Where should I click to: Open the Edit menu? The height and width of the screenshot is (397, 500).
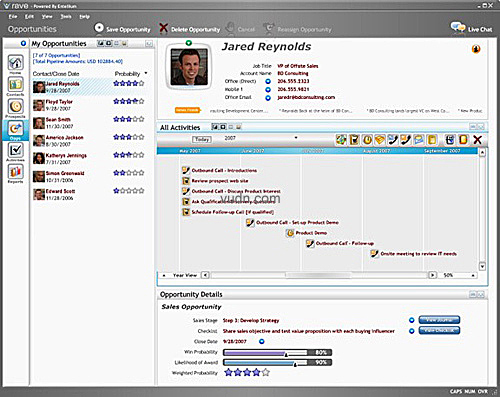pyautogui.click(x=29, y=16)
